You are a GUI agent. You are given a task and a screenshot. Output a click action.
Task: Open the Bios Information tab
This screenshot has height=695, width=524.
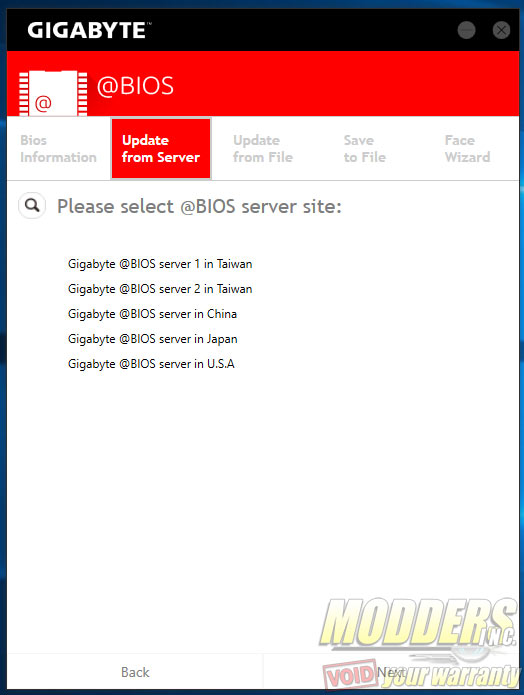click(x=58, y=148)
